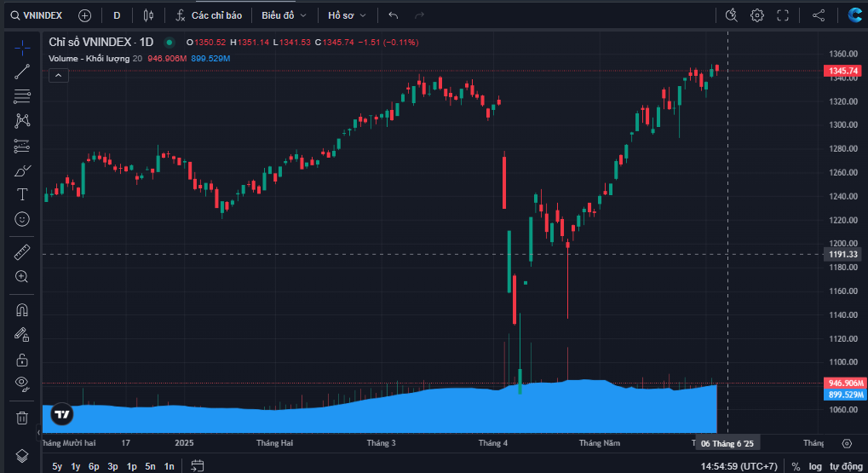The height and width of the screenshot is (473, 868).
Task: Set range to 1n
Action: (x=170, y=466)
